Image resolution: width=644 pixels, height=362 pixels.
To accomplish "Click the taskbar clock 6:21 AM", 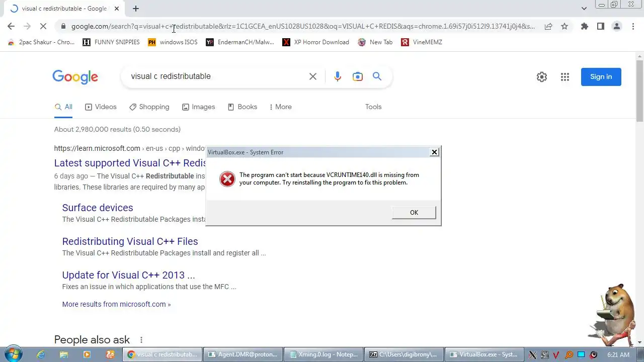I will pos(619,355).
